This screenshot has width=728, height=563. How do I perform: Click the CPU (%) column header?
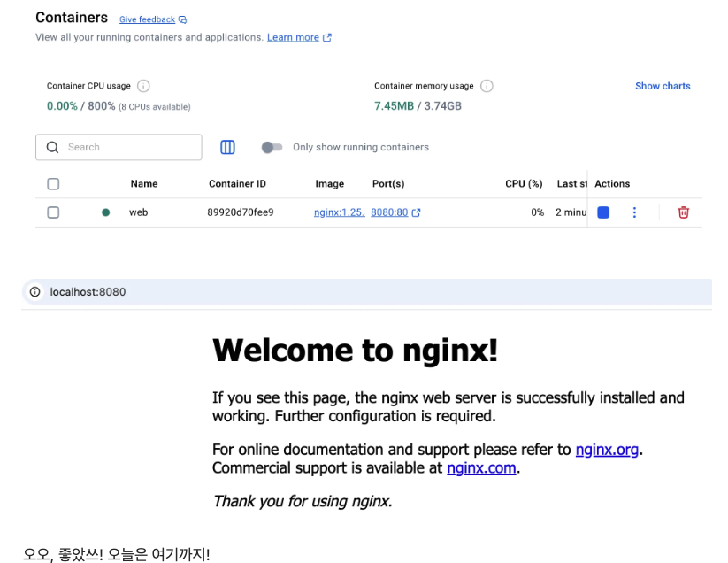pos(524,184)
